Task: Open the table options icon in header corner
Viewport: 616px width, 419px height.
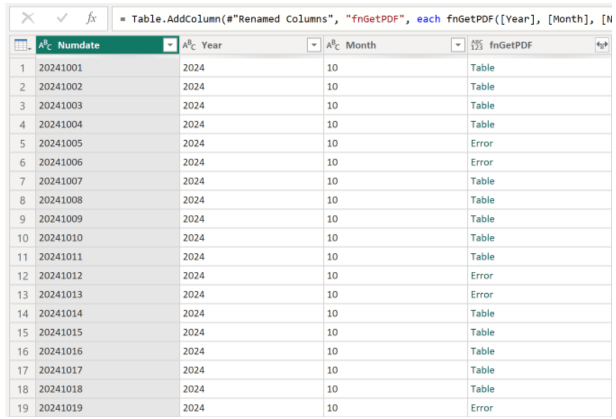Action: pos(20,46)
